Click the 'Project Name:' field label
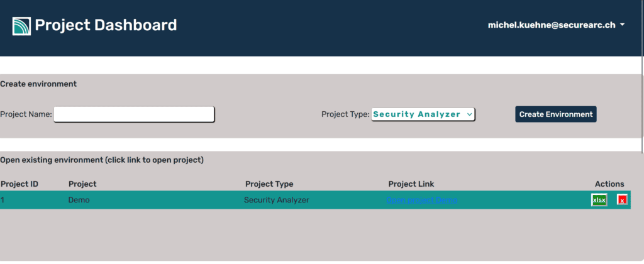644x264 pixels. point(26,114)
